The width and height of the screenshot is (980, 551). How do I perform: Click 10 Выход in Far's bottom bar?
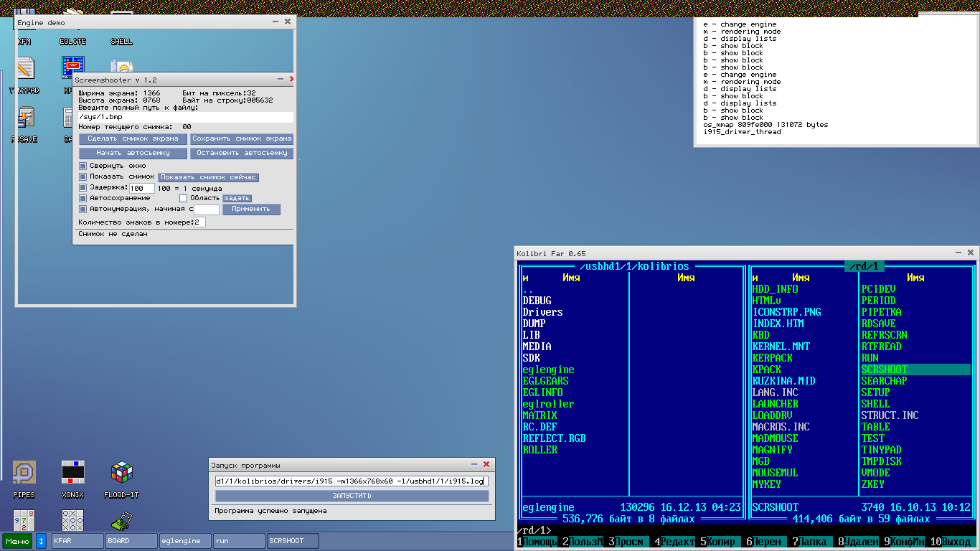(x=954, y=542)
